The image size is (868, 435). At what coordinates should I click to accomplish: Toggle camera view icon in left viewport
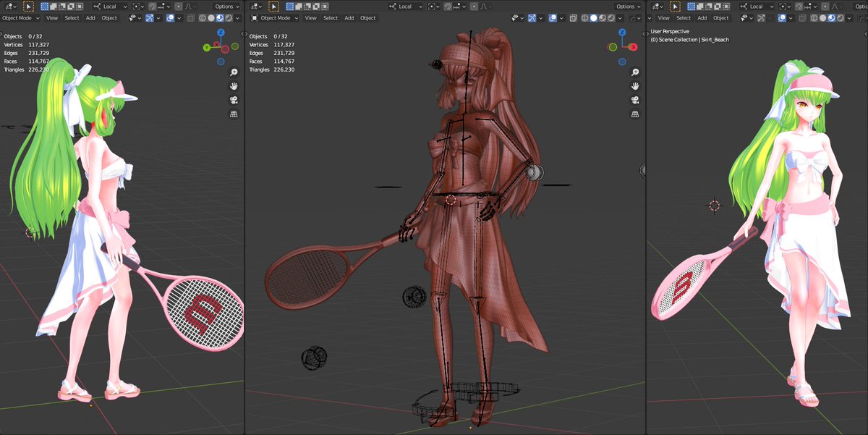(x=234, y=100)
